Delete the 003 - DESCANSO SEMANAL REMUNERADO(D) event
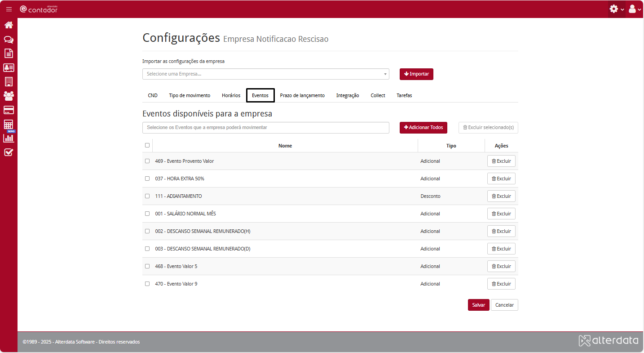 point(501,249)
